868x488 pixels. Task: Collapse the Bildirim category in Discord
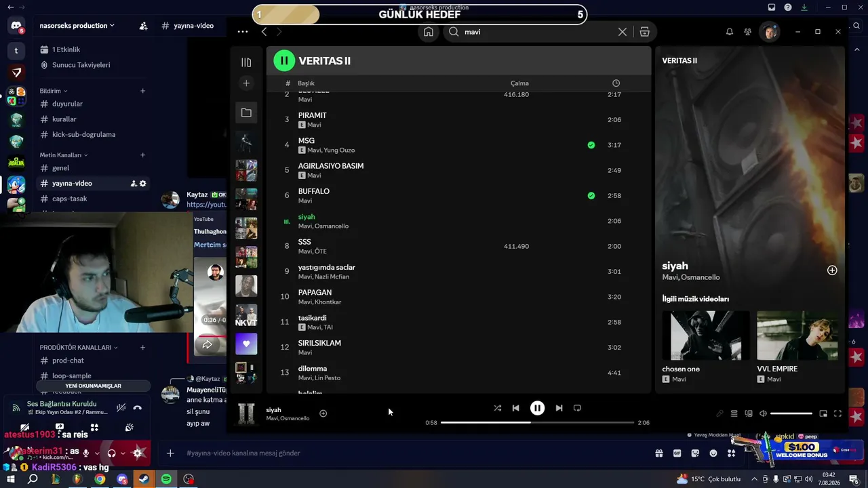click(54, 91)
